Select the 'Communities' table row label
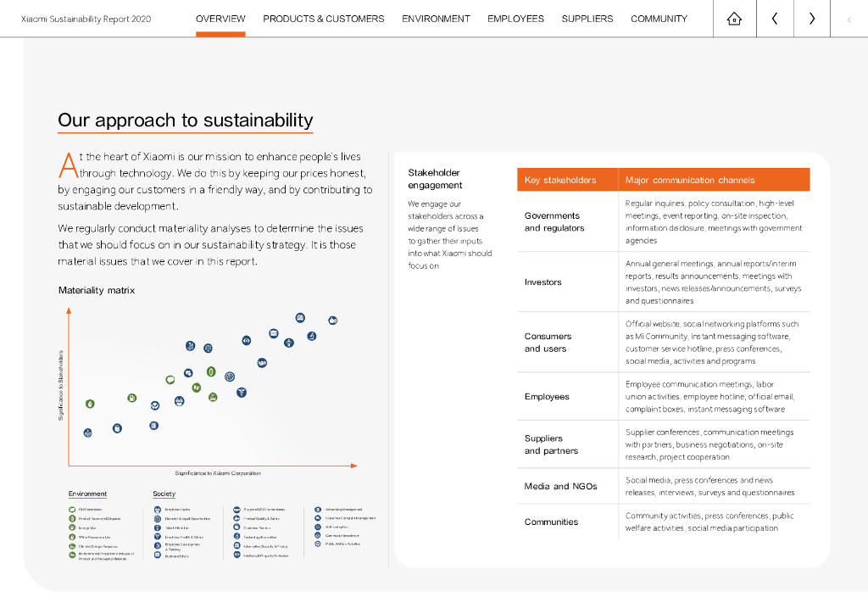Viewport: 868px width, 614px height. point(551,522)
